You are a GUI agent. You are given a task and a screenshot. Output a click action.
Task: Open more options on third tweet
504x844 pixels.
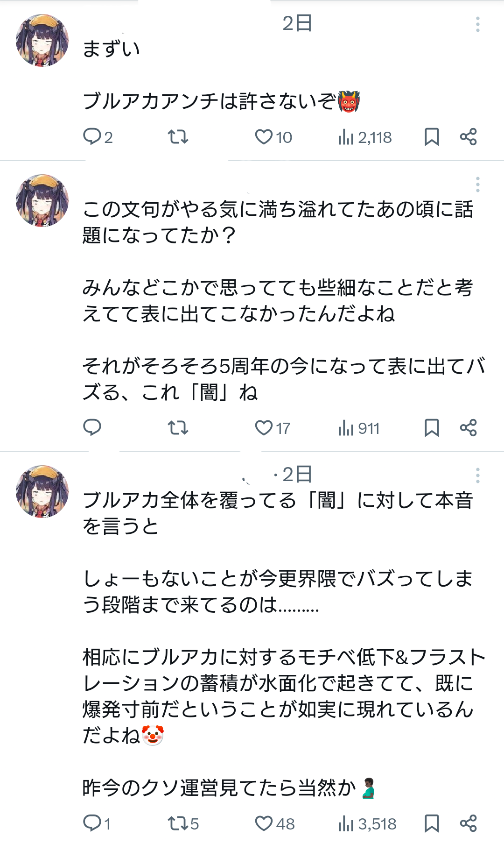[x=477, y=475]
